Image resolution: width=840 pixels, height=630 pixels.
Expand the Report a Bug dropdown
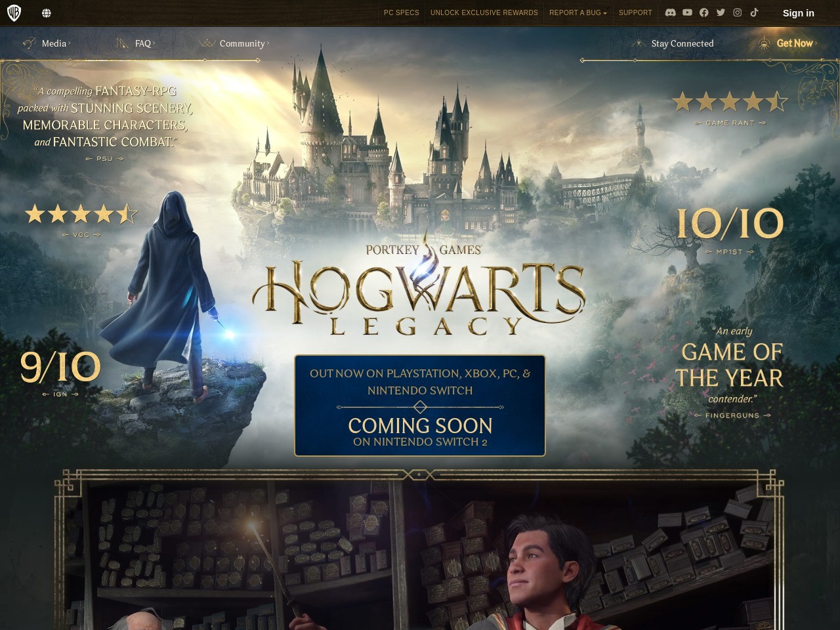577,12
